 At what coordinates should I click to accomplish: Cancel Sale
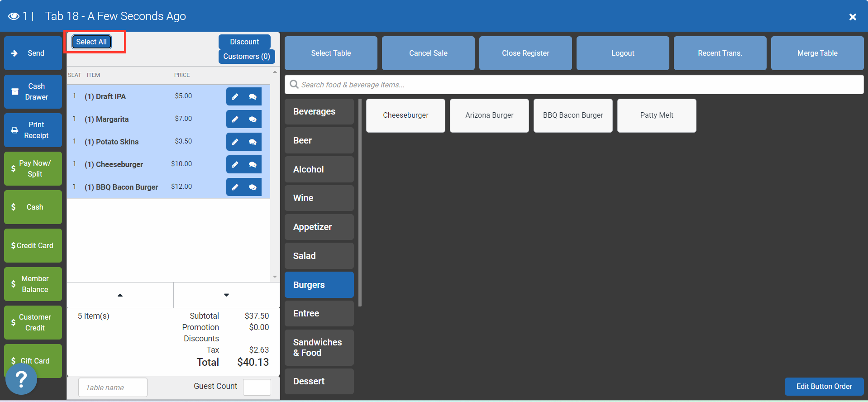pyautogui.click(x=428, y=53)
